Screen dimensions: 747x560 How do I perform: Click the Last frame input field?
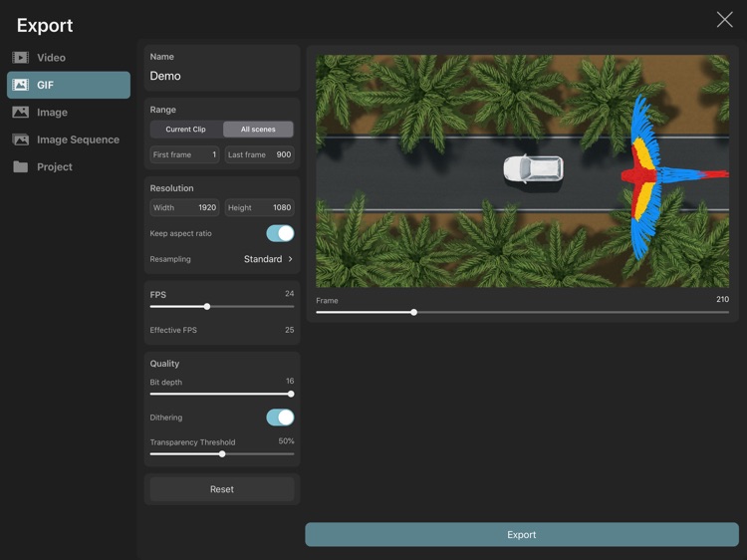tap(259, 154)
